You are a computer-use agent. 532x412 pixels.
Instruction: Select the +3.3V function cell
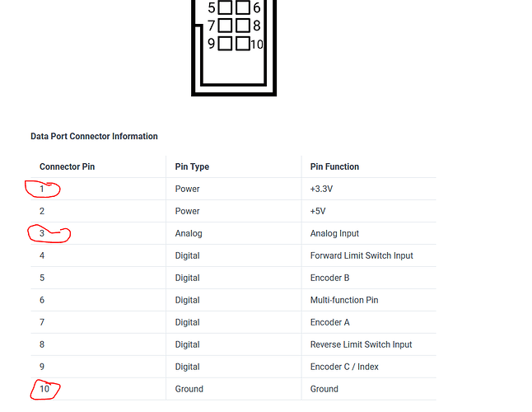tap(321, 189)
